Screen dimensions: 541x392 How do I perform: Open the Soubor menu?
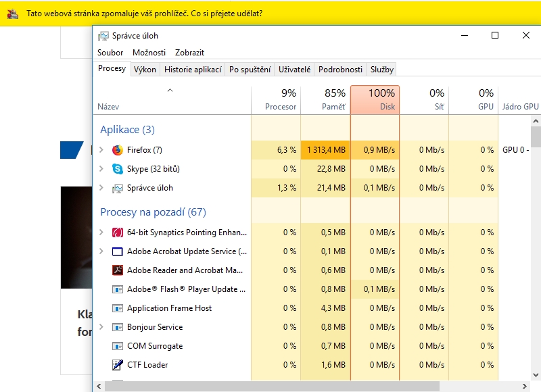(x=110, y=52)
